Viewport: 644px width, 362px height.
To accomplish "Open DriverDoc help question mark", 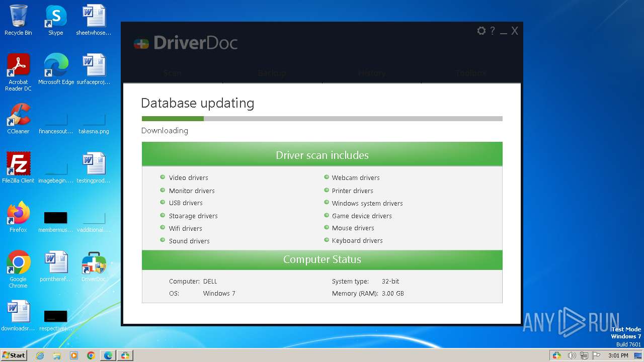I will pos(493,31).
